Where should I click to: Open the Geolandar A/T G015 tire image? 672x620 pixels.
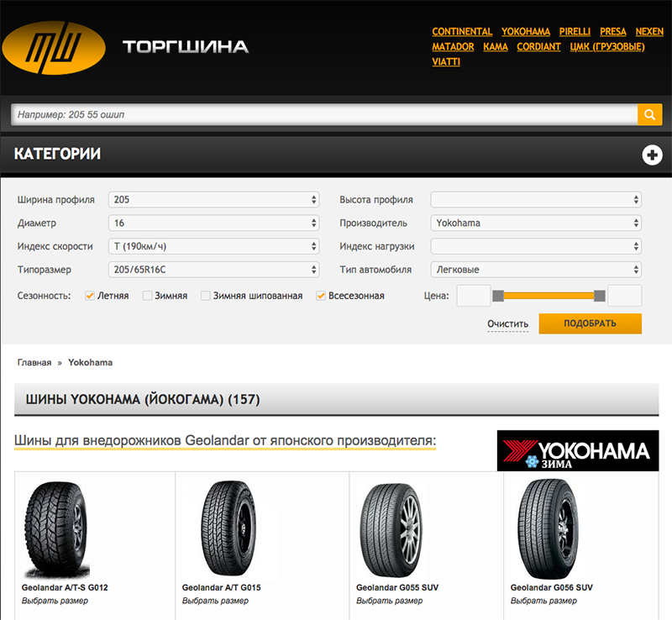(x=228, y=528)
